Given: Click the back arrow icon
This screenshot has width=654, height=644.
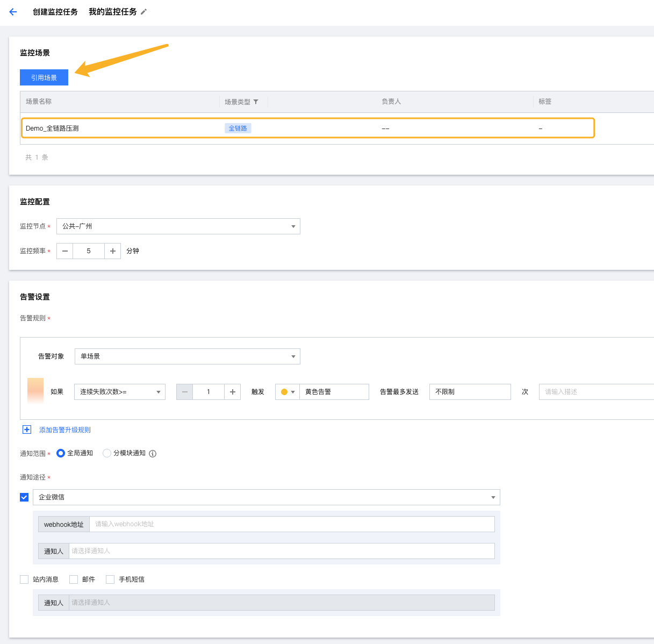Looking at the screenshot, I should [13, 12].
